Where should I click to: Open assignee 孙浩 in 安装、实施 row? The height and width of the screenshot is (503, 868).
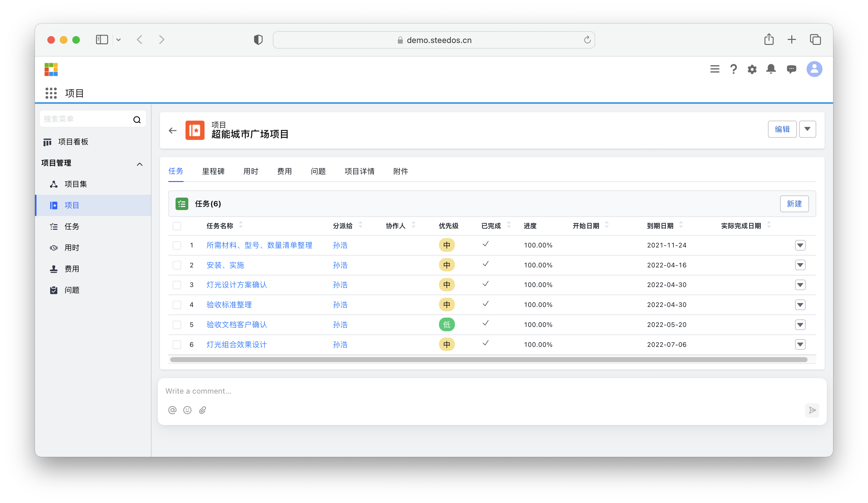tap(340, 265)
